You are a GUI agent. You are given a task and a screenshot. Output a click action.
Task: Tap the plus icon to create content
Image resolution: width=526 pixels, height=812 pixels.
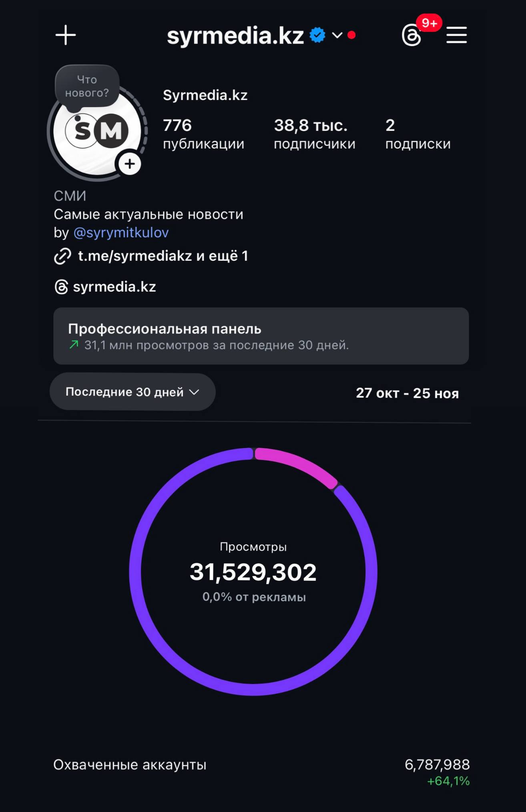[x=66, y=35]
